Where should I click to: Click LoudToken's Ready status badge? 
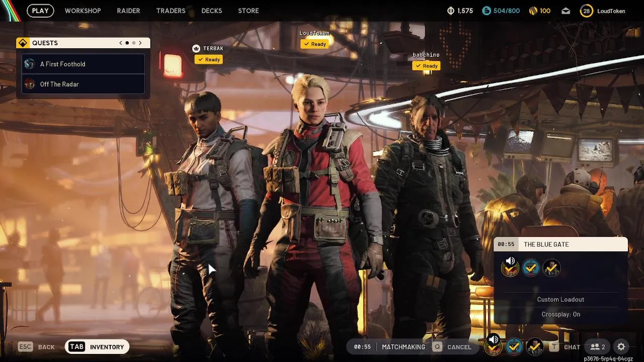(x=315, y=44)
